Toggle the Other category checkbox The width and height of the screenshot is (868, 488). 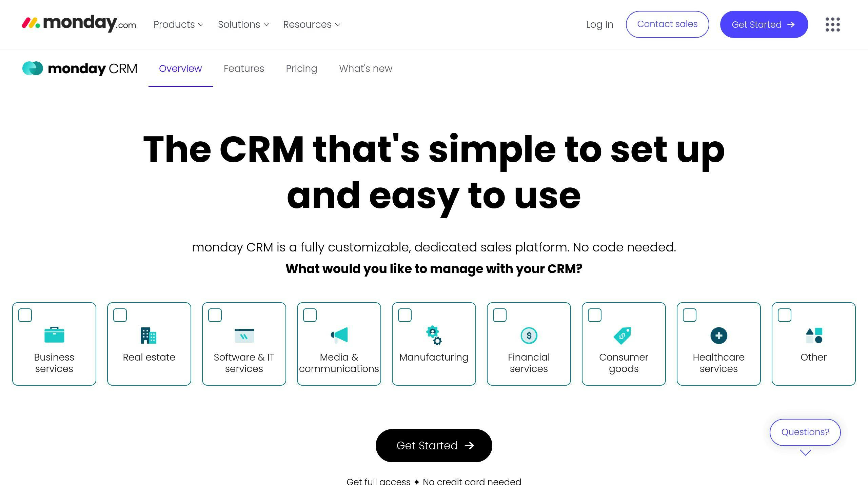[784, 314]
